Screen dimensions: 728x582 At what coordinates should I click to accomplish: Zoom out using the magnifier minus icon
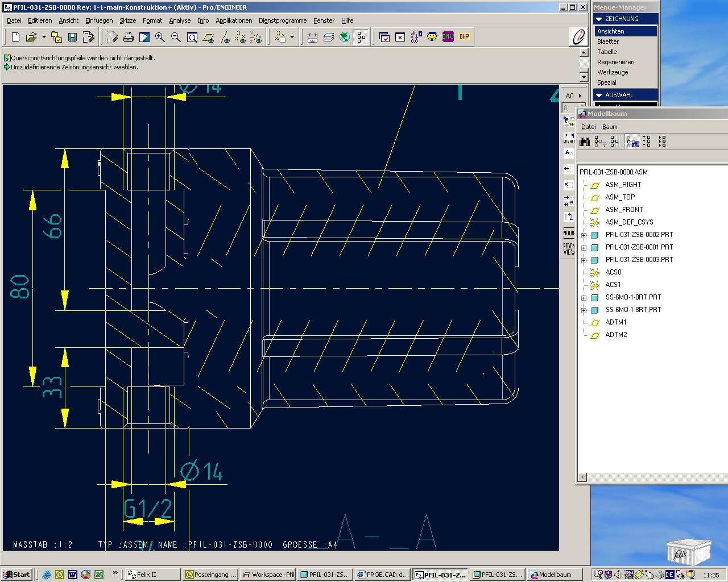coord(176,37)
